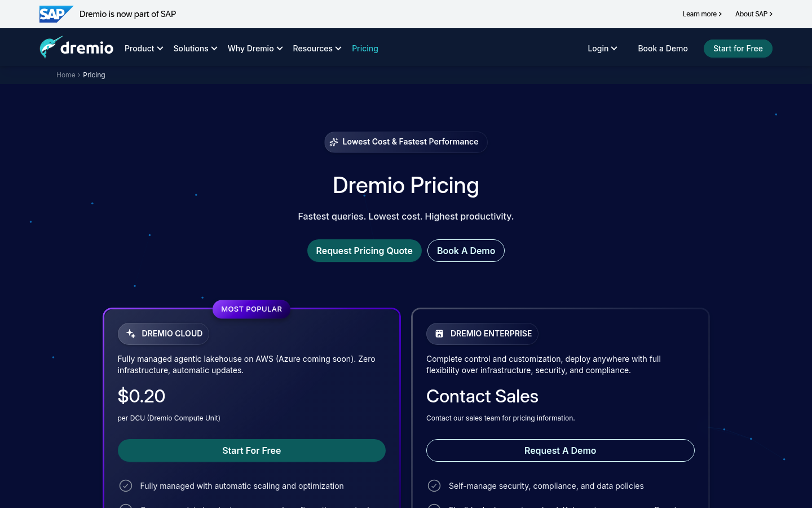Image resolution: width=812 pixels, height=508 pixels.
Task: Click 'Fastest queries. Lowest cost.' tagline
Action: point(406,217)
